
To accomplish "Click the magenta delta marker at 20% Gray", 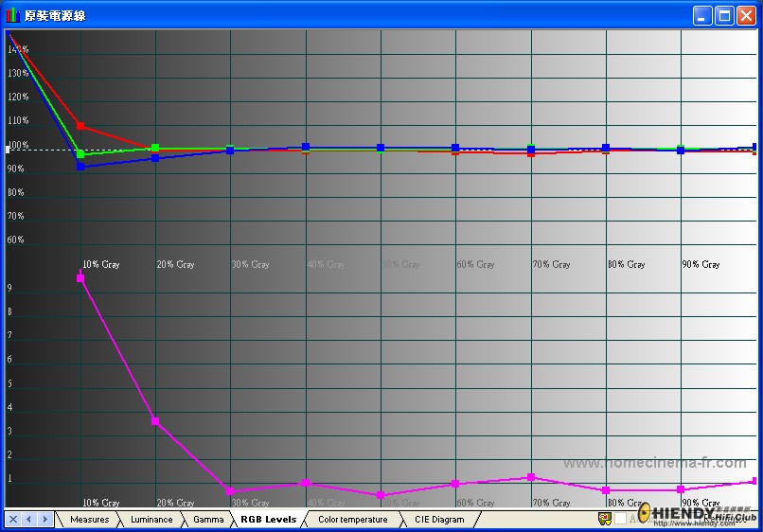I will [155, 421].
